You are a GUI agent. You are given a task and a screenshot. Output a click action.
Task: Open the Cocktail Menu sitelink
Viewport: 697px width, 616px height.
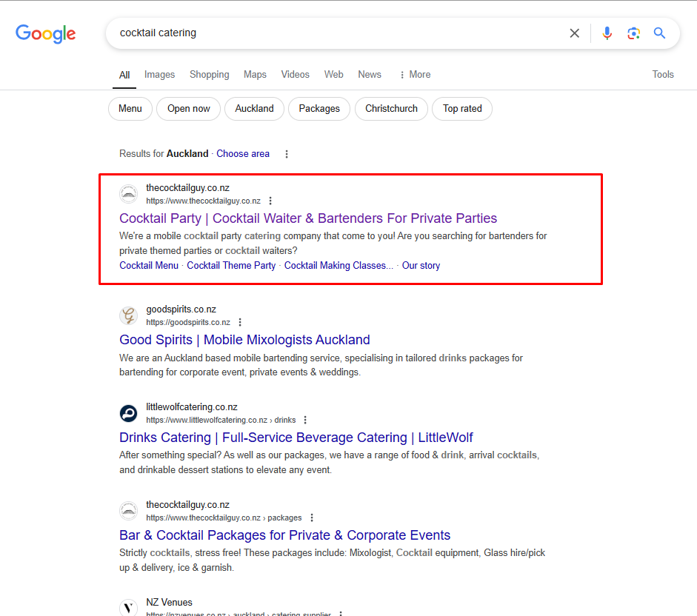pos(149,265)
